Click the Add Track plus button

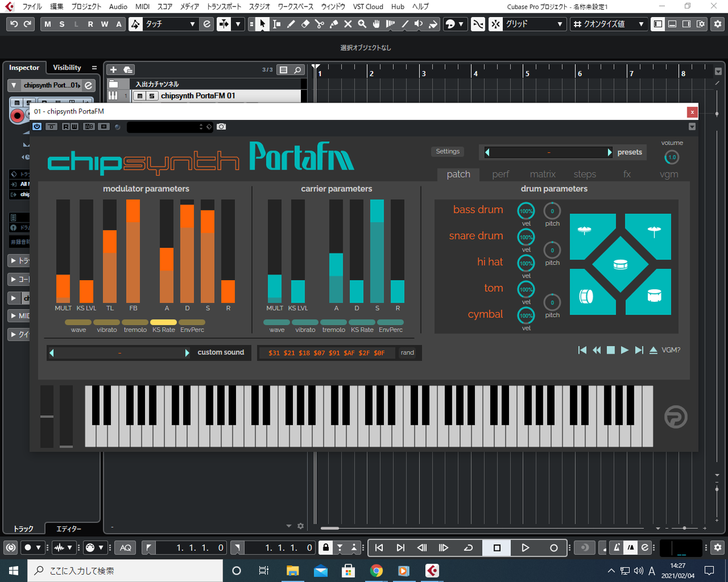(113, 70)
